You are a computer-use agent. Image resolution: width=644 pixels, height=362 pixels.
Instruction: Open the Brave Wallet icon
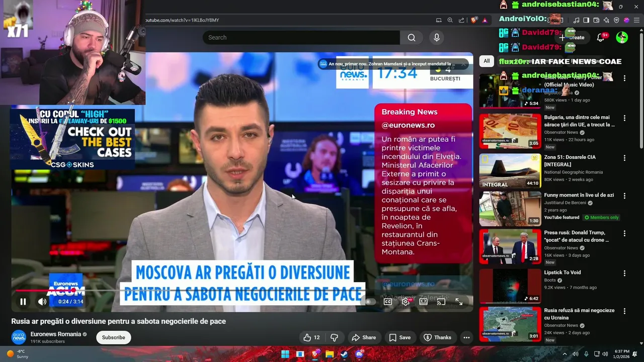pyautogui.click(x=596, y=20)
